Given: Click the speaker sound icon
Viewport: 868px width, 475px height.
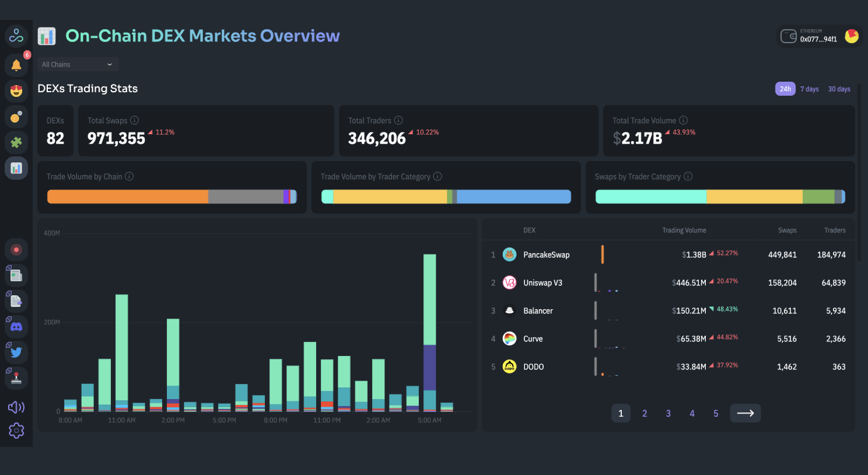Looking at the screenshot, I should [16, 407].
